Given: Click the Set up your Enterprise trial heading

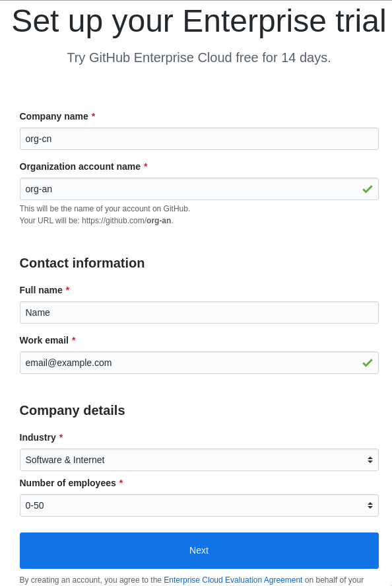Looking at the screenshot, I should point(199,21).
